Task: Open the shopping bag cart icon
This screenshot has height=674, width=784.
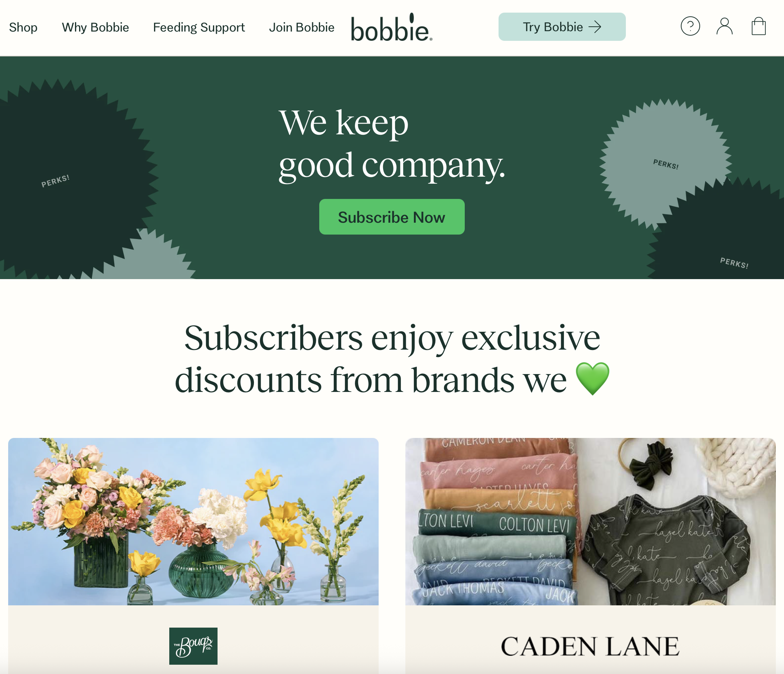Action: pyautogui.click(x=758, y=26)
